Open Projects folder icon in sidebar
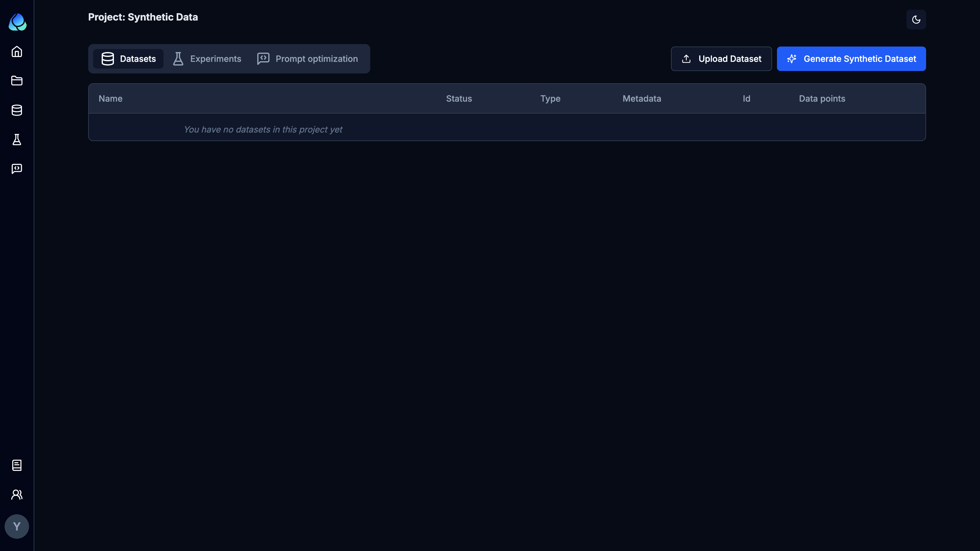The height and width of the screenshot is (551, 980). (17, 81)
